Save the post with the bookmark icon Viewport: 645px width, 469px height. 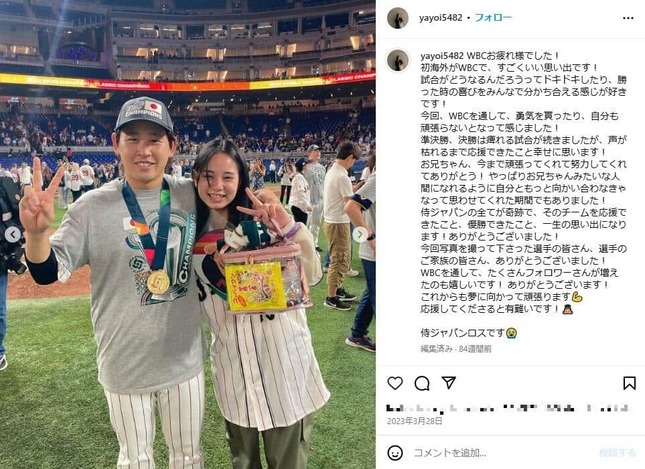[629, 383]
